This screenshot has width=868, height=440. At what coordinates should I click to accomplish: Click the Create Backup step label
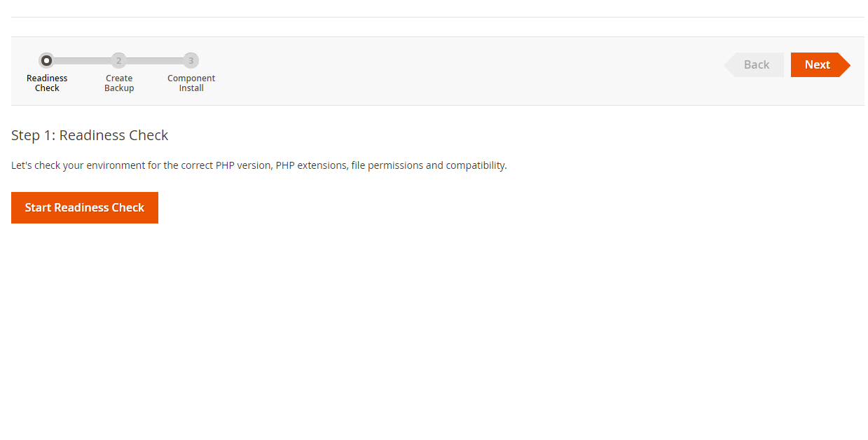click(118, 83)
